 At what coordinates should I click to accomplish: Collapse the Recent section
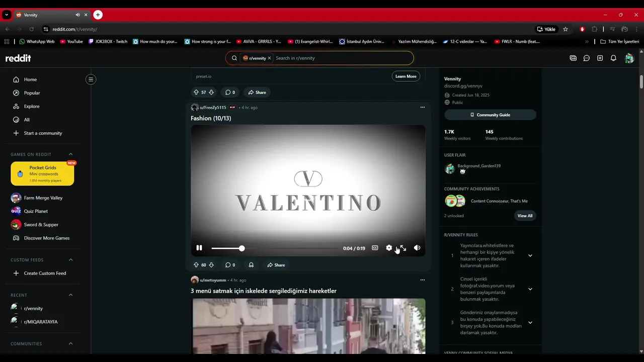[70, 295]
